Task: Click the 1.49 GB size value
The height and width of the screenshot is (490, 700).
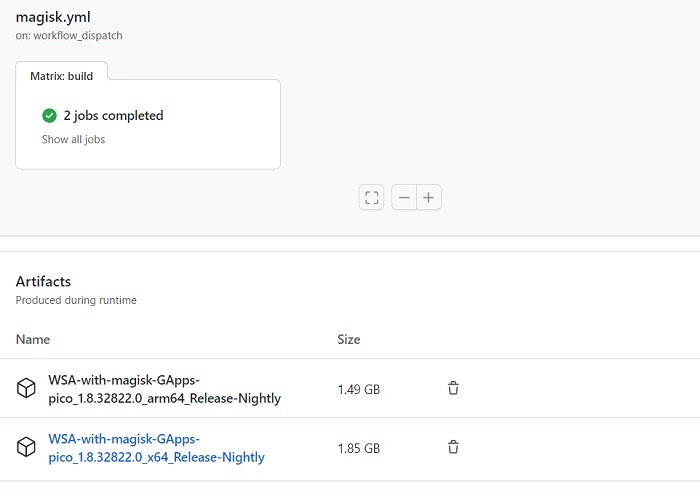Action: point(358,389)
